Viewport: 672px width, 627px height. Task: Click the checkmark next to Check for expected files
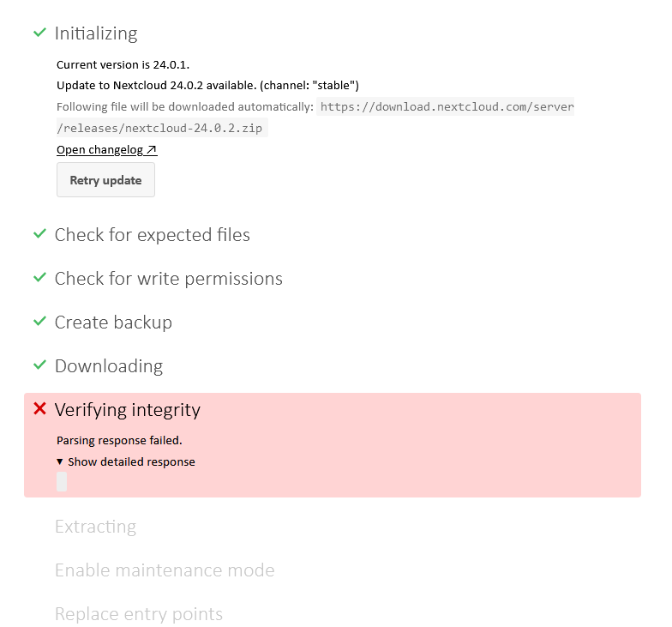39,234
